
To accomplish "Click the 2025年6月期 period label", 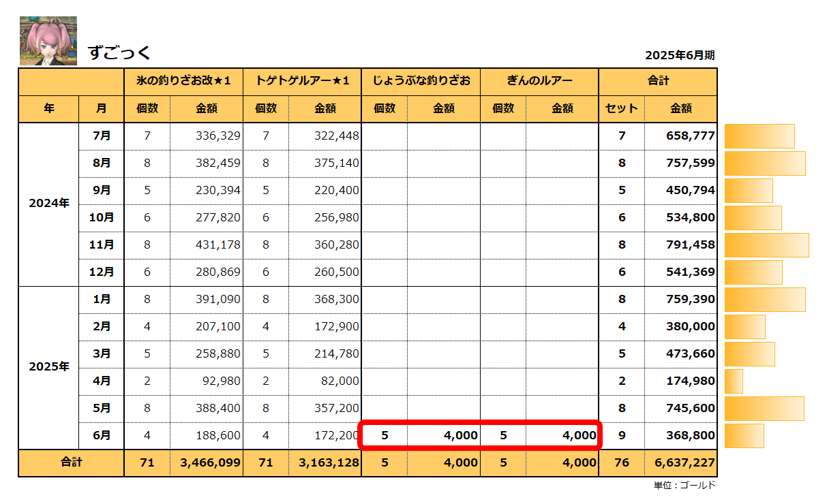I will (x=680, y=56).
